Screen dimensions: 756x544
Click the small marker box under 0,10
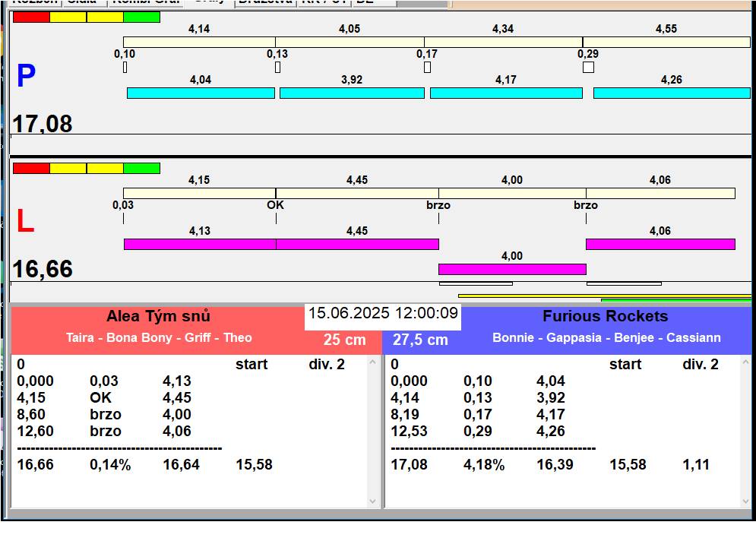coord(125,68)
